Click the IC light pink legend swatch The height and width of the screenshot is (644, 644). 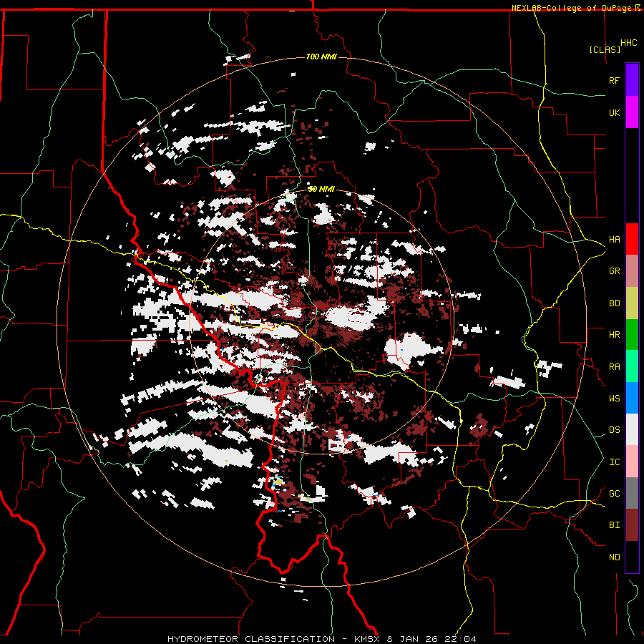(632, 462)
